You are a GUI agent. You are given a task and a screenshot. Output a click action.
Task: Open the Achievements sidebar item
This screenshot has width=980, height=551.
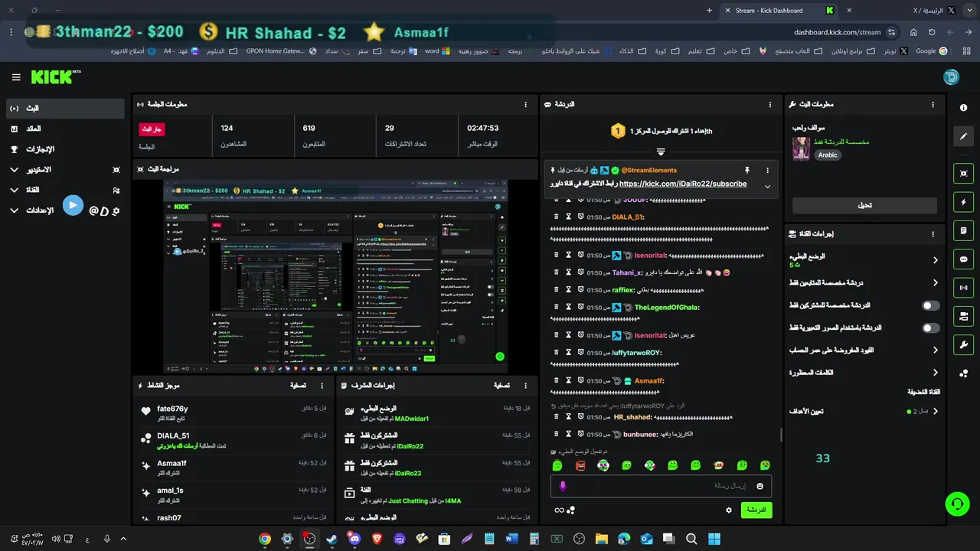(x=65, y=149)
